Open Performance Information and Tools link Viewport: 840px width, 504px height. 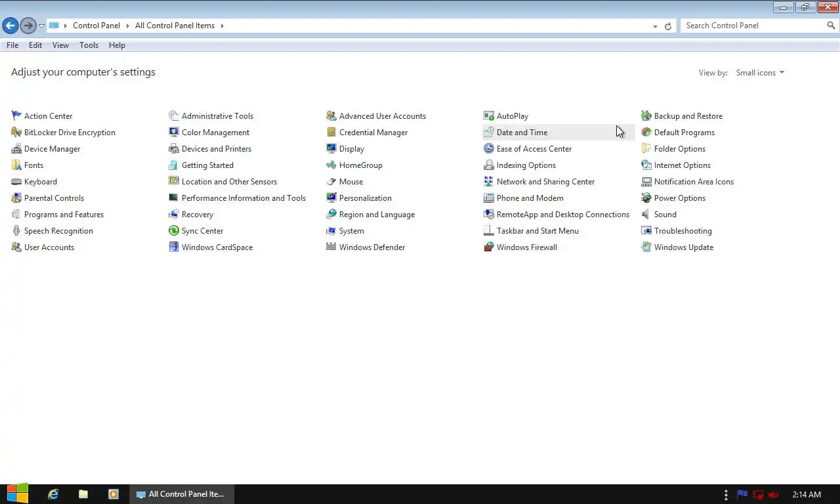[x=243, y=198]
